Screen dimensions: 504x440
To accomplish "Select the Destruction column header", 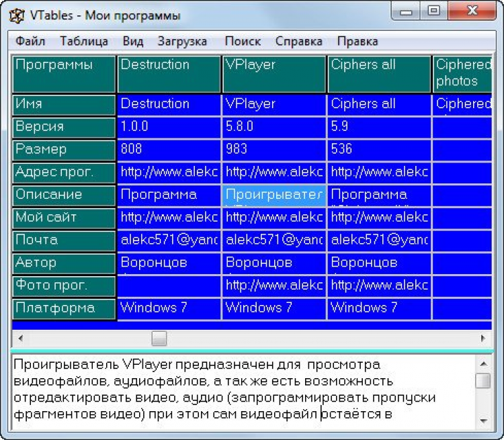I will pyautogui.click(x=169, y=75).
